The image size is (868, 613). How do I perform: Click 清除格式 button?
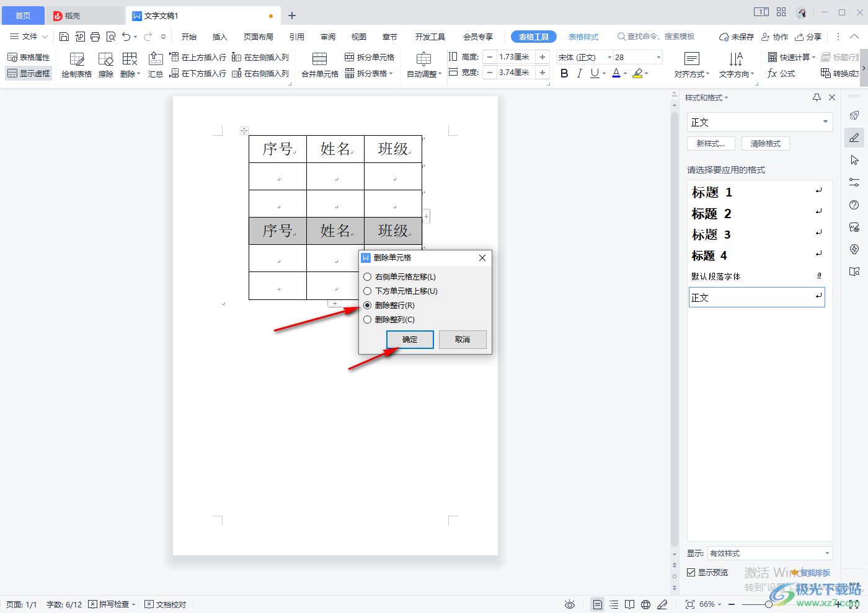(766, 144)
